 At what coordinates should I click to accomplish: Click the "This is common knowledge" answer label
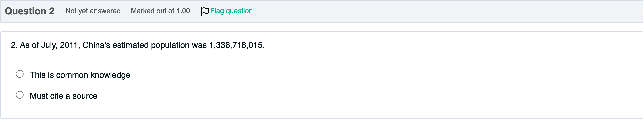coord(80,75)
